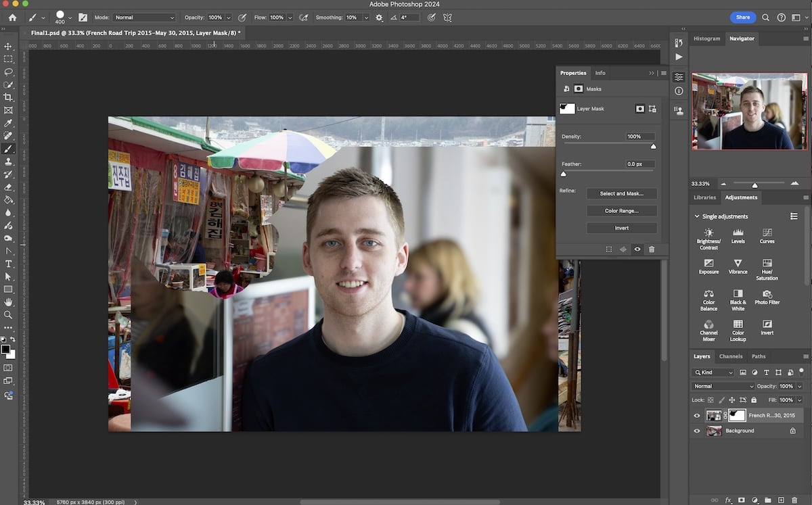The height and width of the screenshot is (505, 812).
Task: Click the Invert button in Masks properties
Action: click(621, 228)
